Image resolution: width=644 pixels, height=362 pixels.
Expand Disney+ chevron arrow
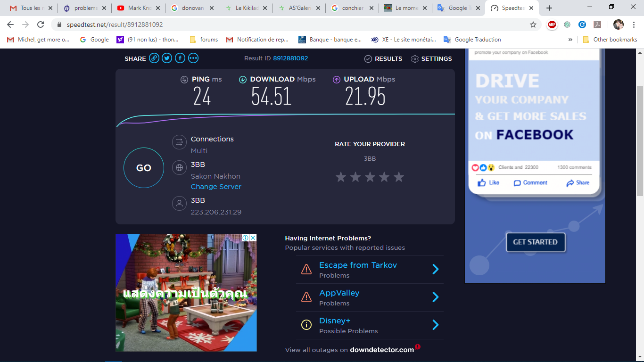pos(436,325)
